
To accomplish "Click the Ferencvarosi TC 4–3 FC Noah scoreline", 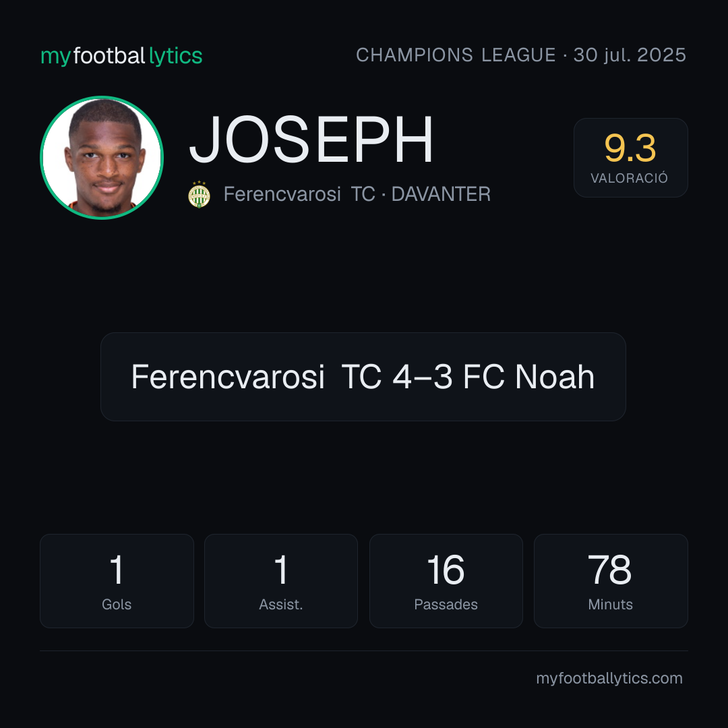I will 363,377.
